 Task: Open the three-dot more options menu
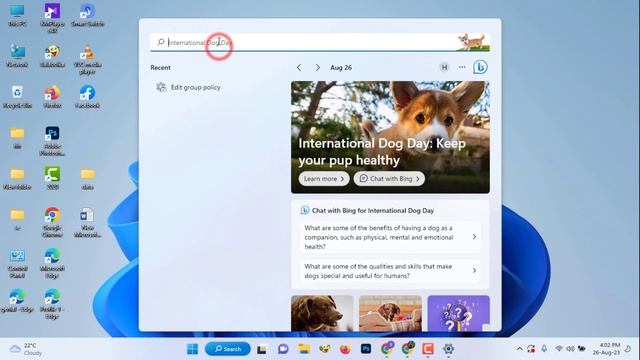click(x=462, y=67)
